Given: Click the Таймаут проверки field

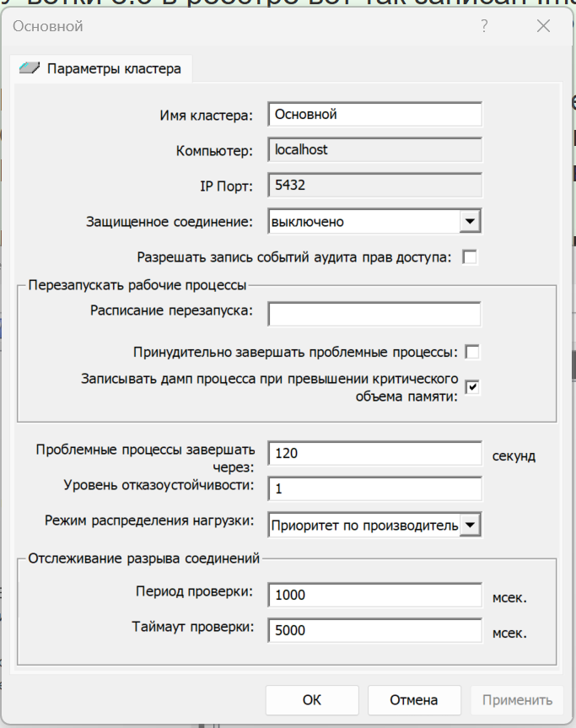Looking at the screenshot, I should (374, 629).
